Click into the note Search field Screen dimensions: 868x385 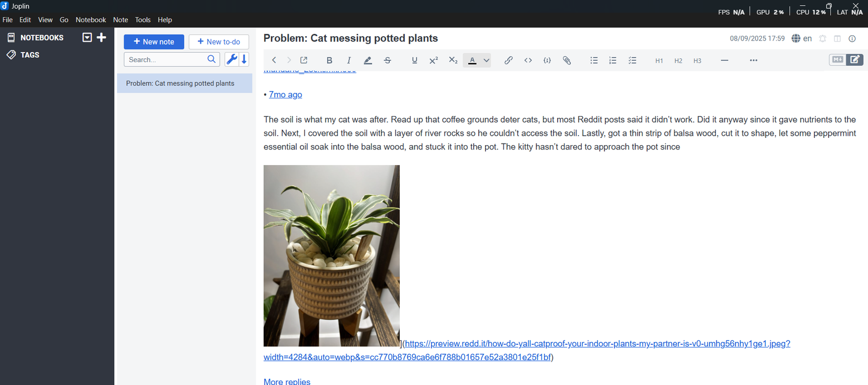pos(166,59)
